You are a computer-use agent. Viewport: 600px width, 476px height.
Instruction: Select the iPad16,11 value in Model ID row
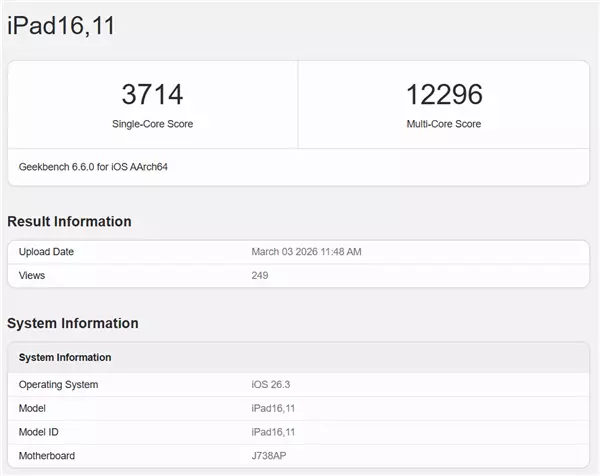tap(273, 432)
